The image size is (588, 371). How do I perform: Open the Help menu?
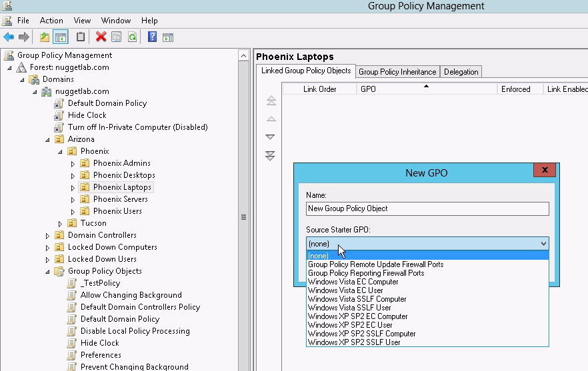tap(149, 21)
